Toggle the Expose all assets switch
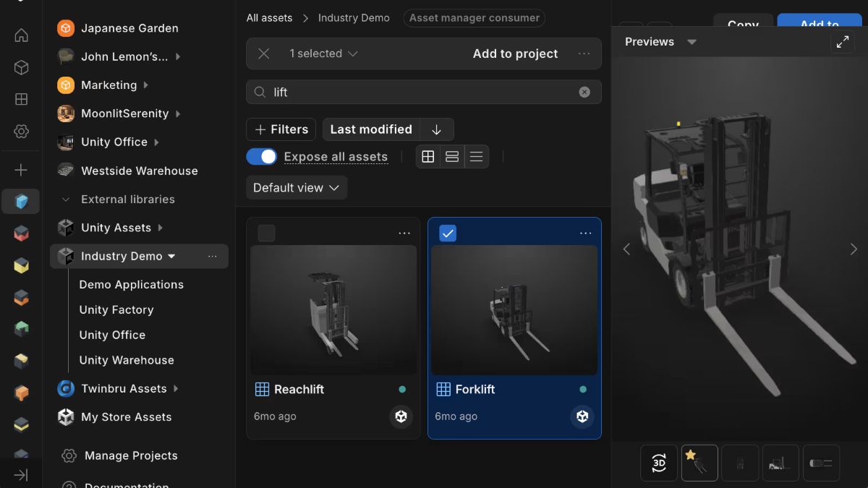 tap(261, 156)
